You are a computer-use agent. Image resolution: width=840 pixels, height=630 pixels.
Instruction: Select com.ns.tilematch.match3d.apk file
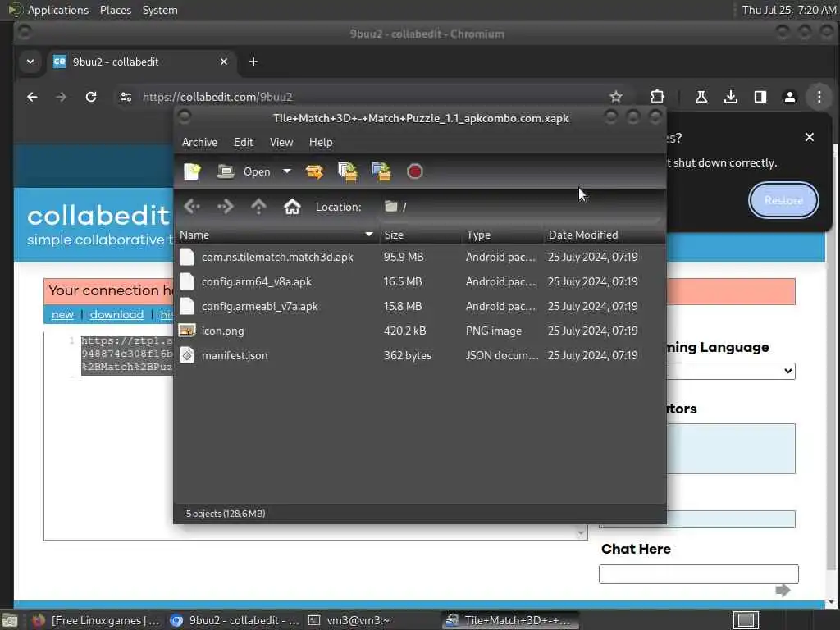pyautogui.click(x=420, y=257)
